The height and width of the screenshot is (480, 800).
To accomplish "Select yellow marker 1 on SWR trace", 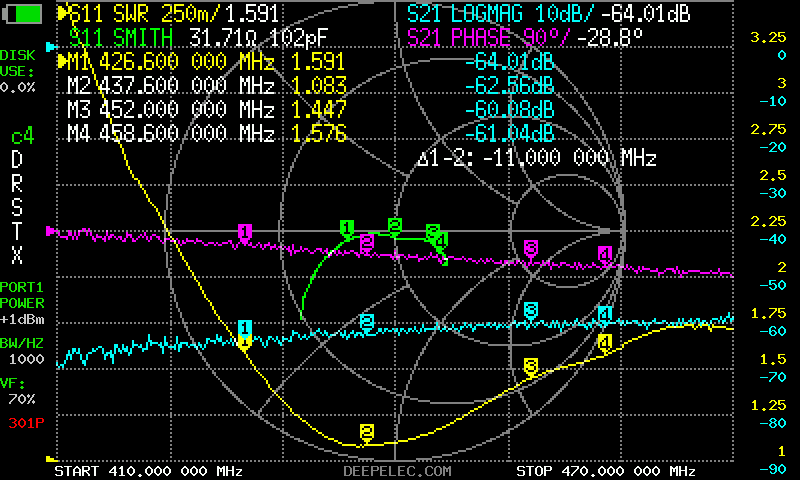I will coord(245,343).
